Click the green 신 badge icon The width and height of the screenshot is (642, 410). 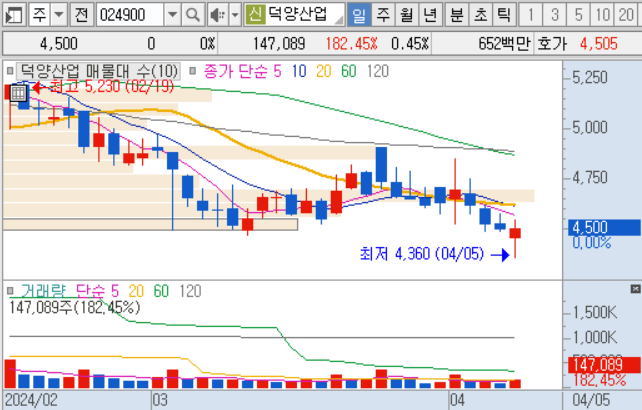255,15
